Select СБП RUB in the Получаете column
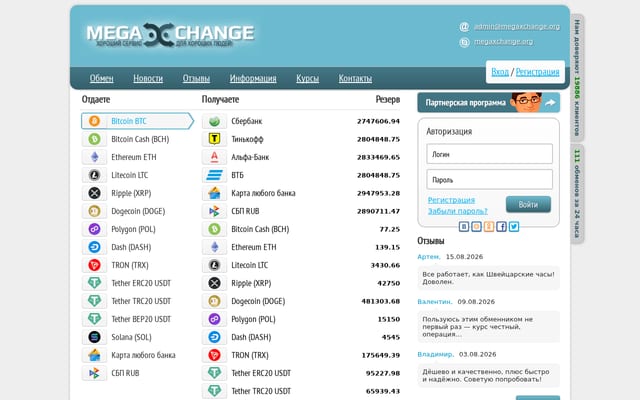Image resolution: width=640 pixels, height=400 pixels. pyautogui.click(x=301, y=211)
